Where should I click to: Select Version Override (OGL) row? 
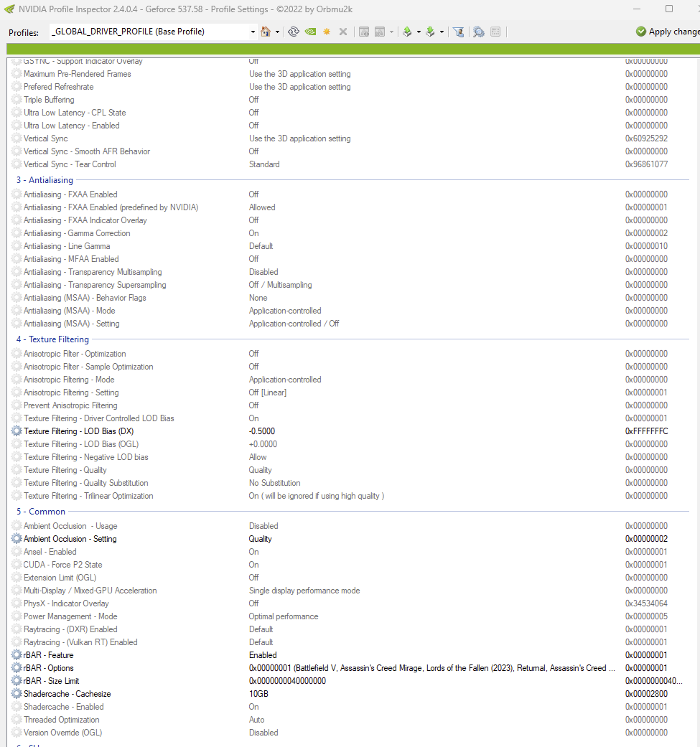pos(350,733)
